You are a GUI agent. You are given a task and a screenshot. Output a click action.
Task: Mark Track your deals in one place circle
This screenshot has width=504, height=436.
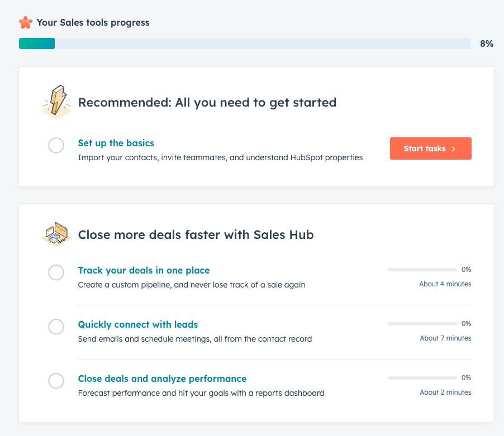[x=56, y=272]
